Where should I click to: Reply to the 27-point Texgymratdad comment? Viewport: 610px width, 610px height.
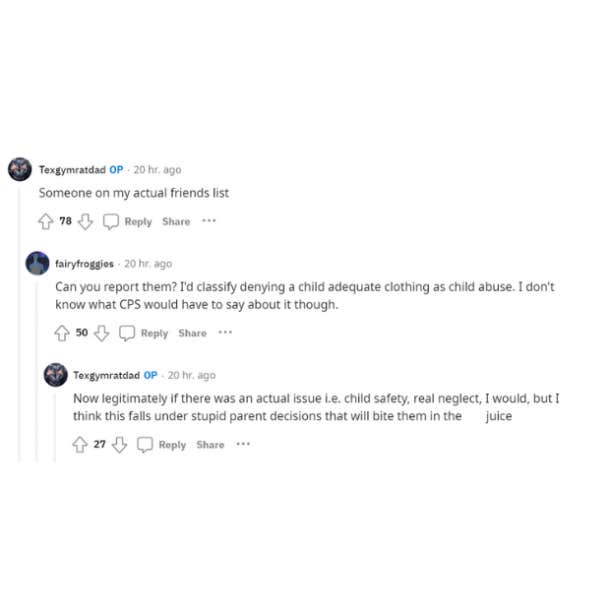pos(172,445)
